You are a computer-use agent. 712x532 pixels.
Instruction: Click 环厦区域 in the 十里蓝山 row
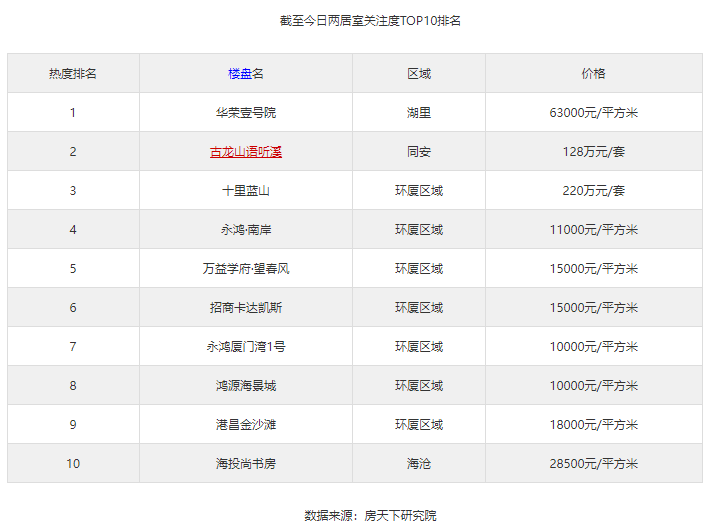click(419, 191)
